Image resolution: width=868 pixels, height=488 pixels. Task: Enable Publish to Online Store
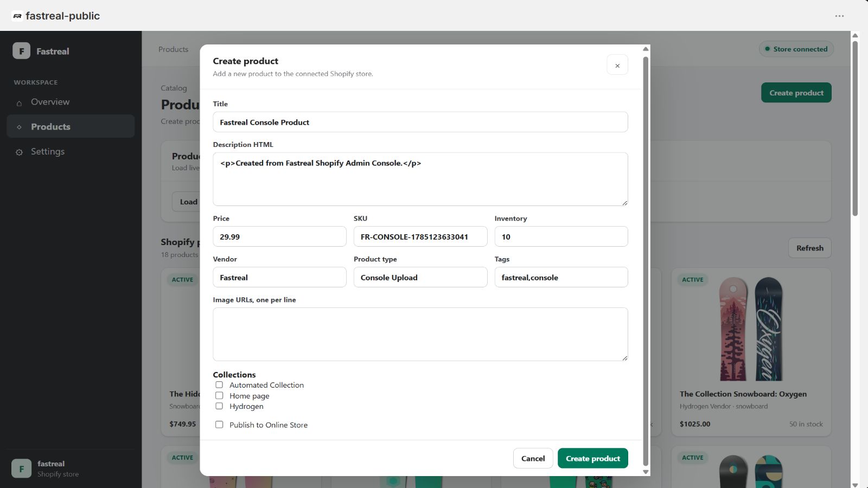click(219, 425)
